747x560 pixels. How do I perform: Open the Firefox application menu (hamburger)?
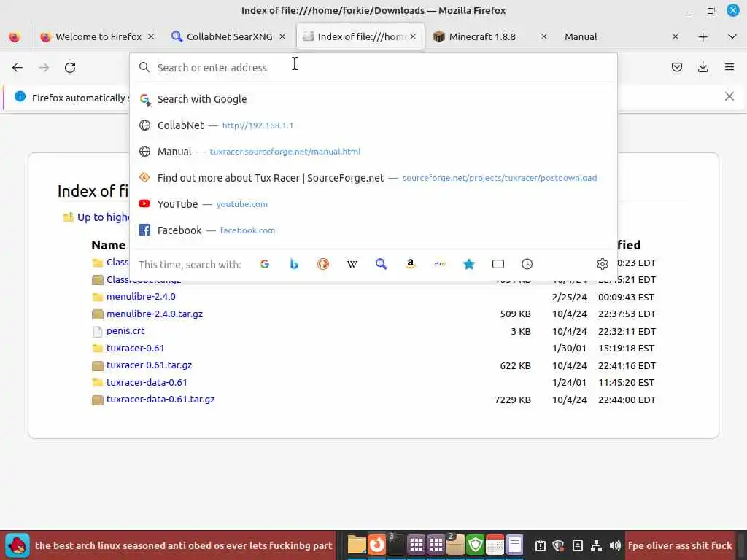[x=729, y=67]
